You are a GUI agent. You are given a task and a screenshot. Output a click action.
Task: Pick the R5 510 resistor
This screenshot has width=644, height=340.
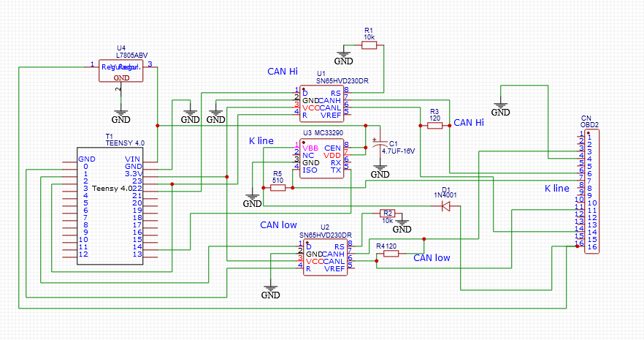(277, 188)
